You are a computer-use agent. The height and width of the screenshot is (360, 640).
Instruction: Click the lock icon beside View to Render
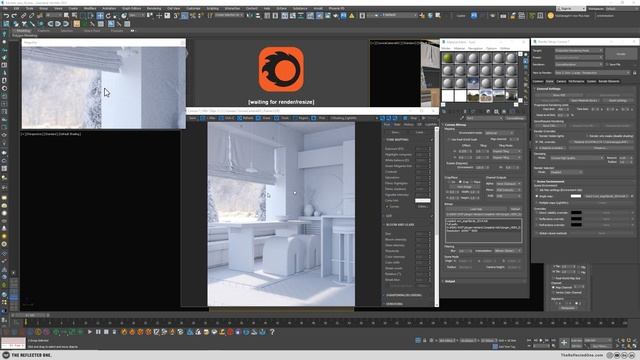(x=634, y=73)
